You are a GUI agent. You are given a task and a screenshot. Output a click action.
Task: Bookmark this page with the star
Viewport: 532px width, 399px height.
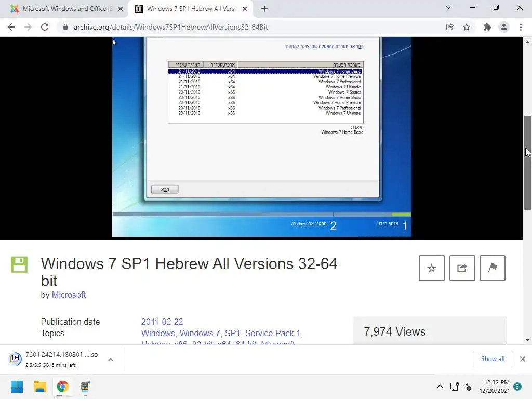tap(467, 27)
